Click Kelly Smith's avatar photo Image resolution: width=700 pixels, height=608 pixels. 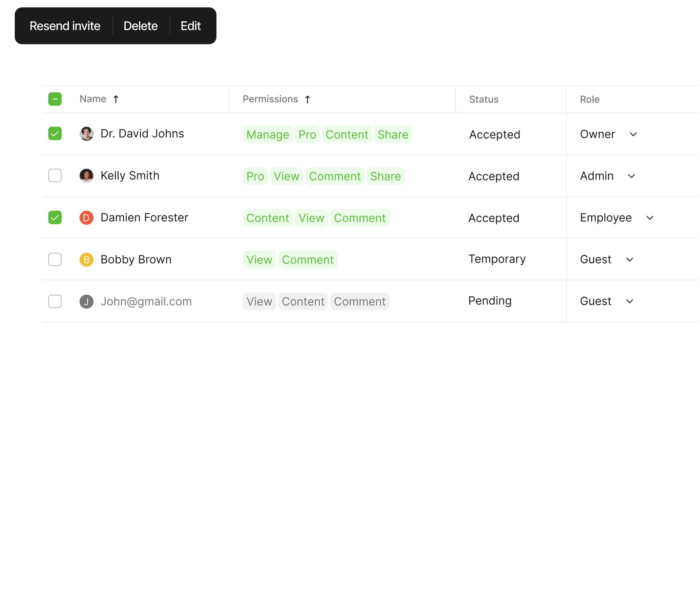coord(87,176)
